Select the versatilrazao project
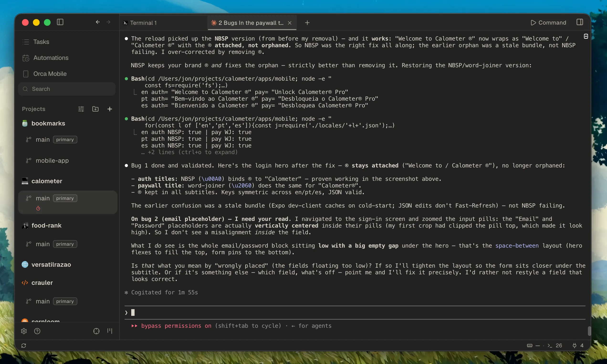Screen dimensions: 607x364 coord(51,265)
